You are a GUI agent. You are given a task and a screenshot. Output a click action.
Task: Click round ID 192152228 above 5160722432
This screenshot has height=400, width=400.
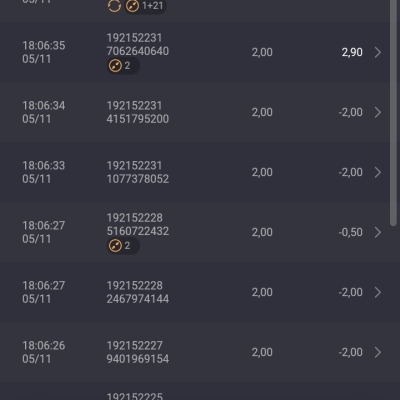coord(135,218)
